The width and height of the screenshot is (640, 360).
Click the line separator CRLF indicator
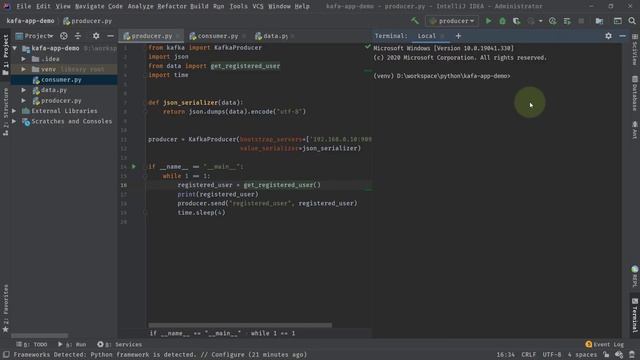(529, 355)
